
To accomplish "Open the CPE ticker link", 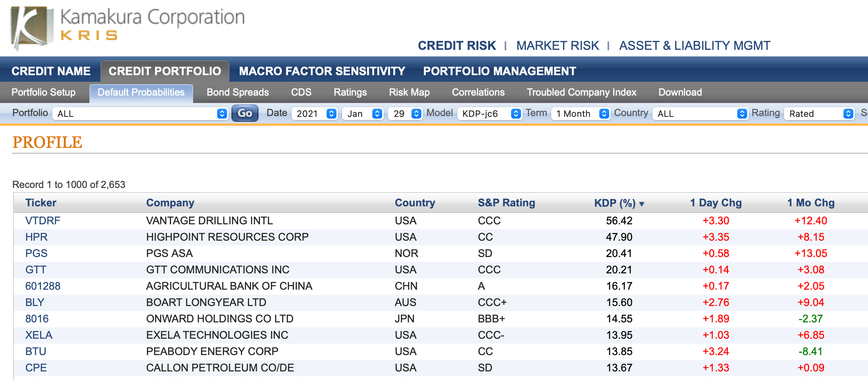I will pos(36,368).
